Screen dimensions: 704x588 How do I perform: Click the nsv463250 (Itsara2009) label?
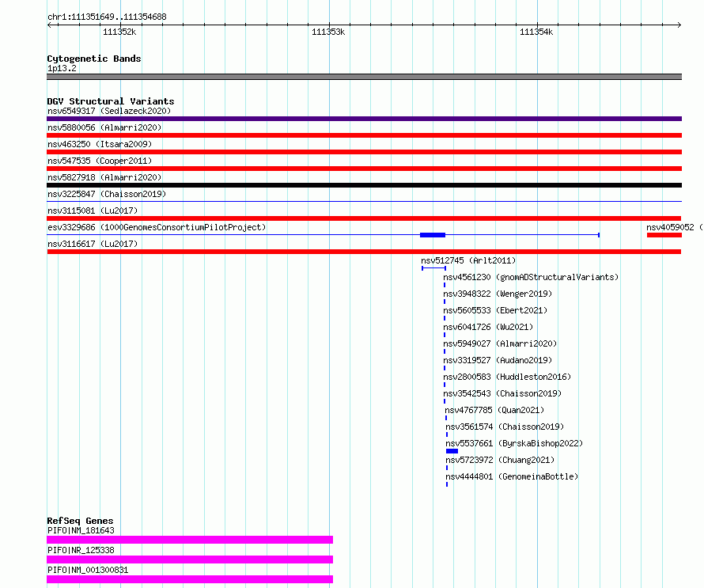[100, 144]
